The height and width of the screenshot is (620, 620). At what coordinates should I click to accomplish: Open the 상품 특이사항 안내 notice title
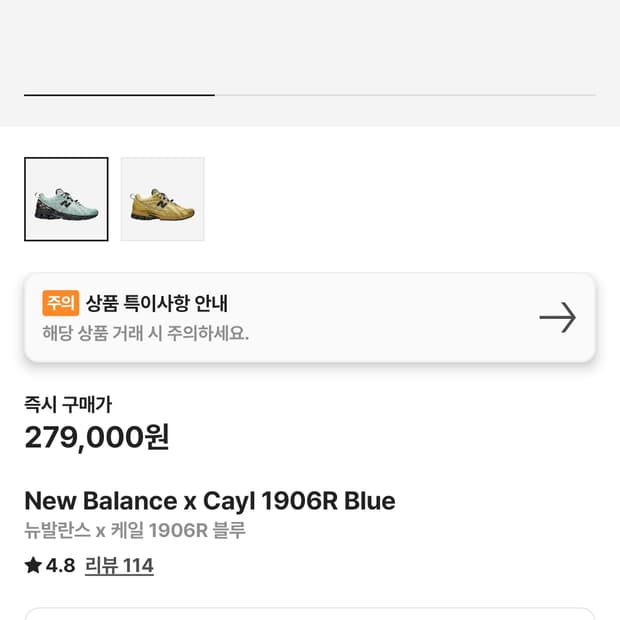click(157, 303)
